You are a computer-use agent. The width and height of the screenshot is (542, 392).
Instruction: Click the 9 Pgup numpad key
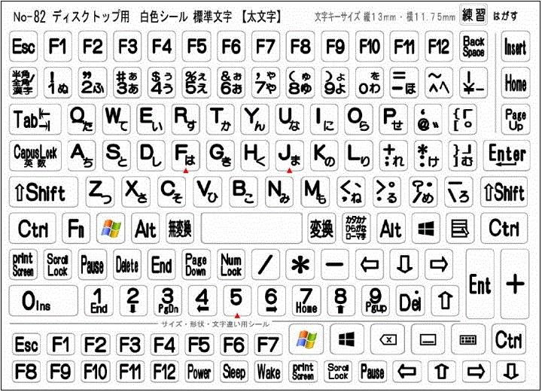(376, 300)
